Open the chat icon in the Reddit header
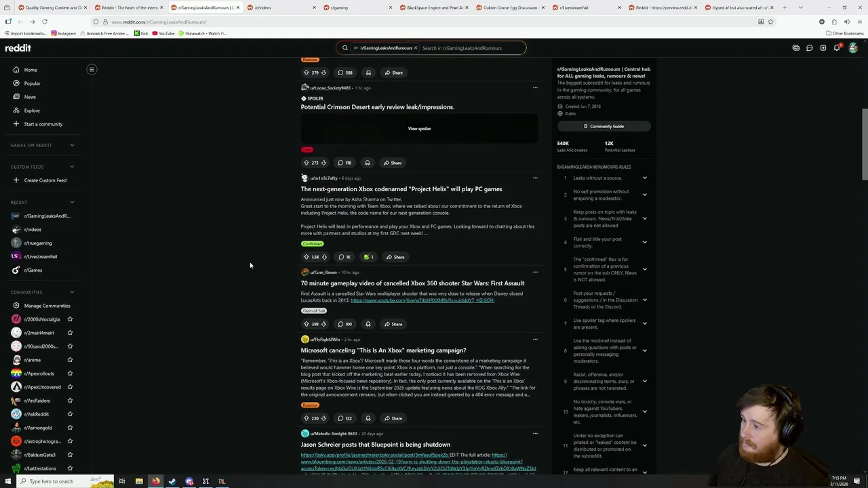 coord(809,48)
